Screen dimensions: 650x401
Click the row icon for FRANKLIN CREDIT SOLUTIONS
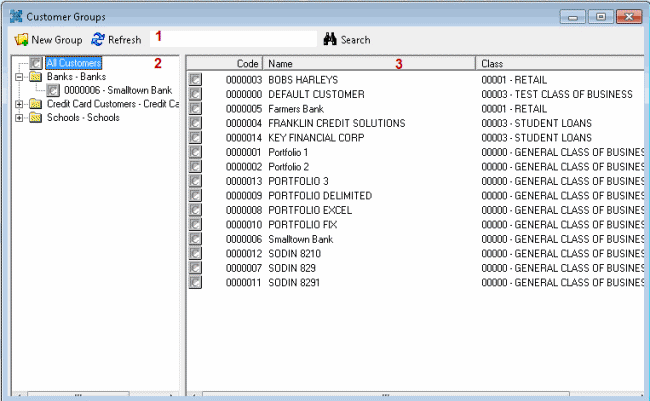[195, 123]
